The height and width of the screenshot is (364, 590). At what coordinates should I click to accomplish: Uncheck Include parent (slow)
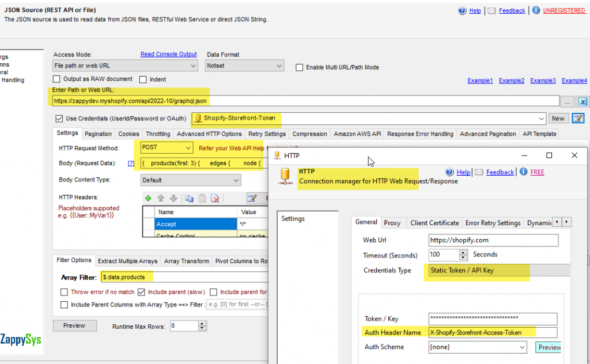pyautogui.click(x=141, y=291)
